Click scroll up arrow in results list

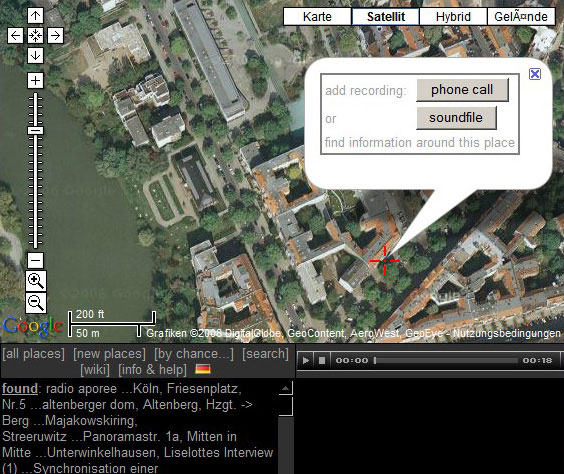(286, 388)
